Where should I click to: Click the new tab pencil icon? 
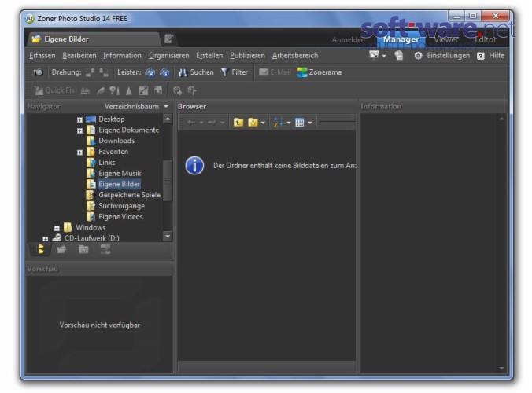coord(169,39)
